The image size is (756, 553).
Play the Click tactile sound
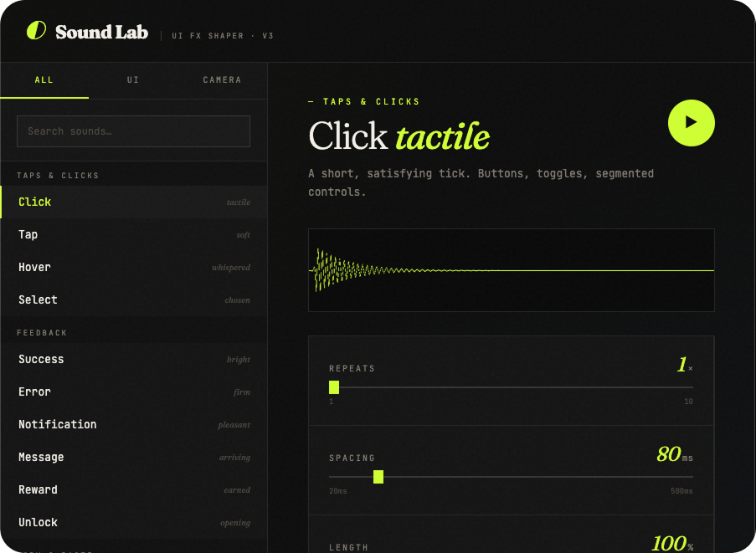[x=691, y=123]
